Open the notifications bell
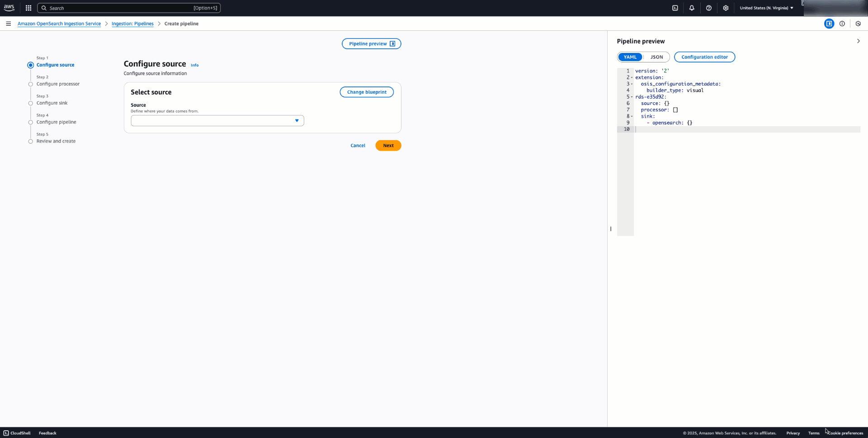 point(692,8)
